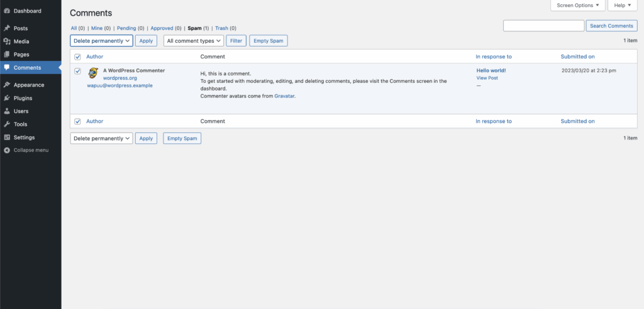Open Appearance menu item
This screenshot has height=309, width=644.
pos(30,85)
